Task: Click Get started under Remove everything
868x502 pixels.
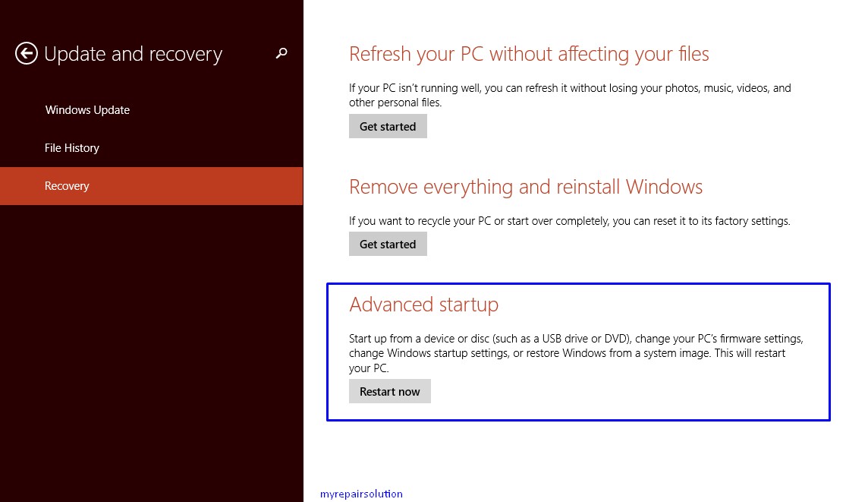Action: click(x=388, y=244)
